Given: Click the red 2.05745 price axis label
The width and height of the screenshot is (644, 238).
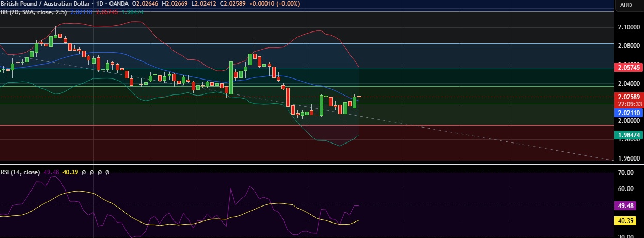Looking at the screenshot, I should click(628, 68).
